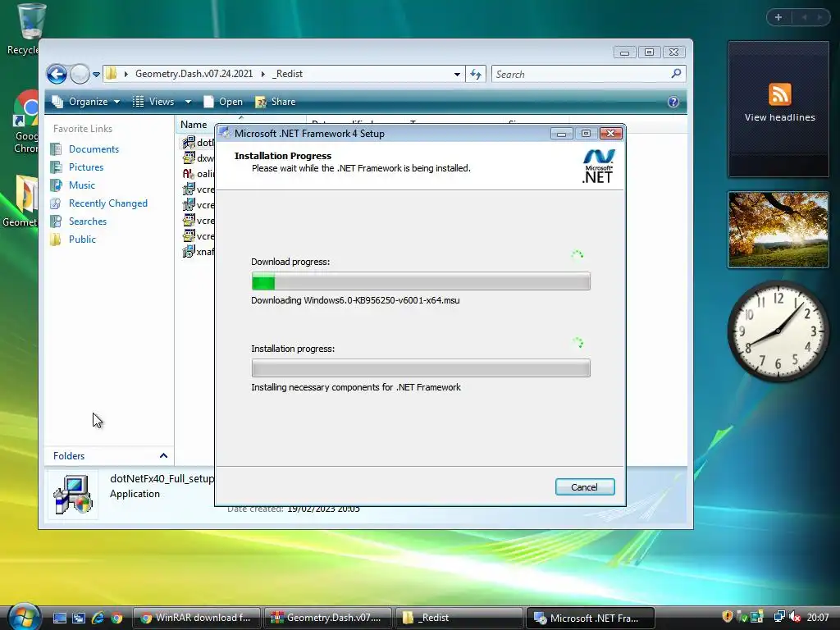Click the folder icon in the address bar

click(112, 73)
